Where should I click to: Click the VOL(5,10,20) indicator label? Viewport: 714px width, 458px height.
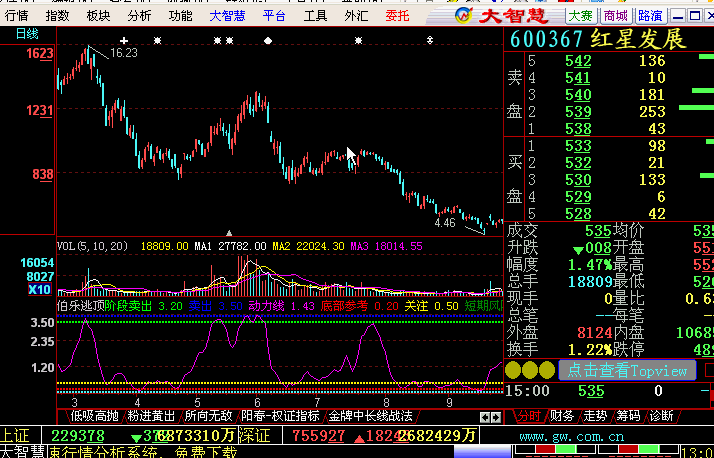click(x=92, y=246)
